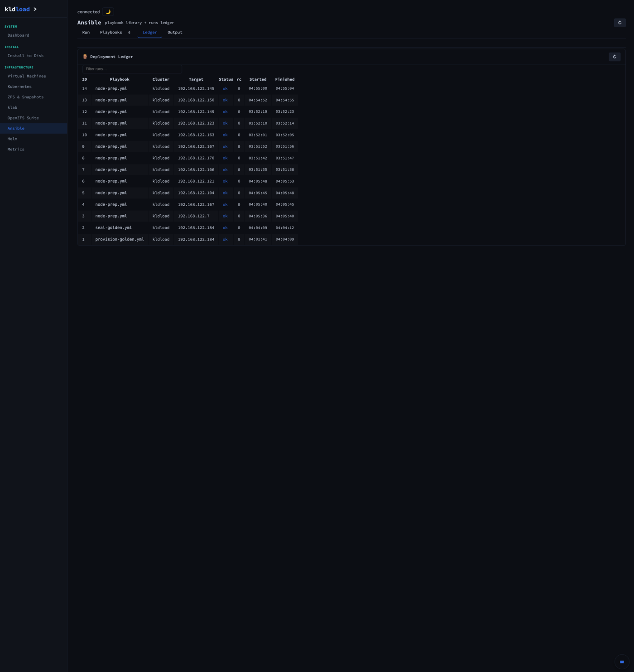Viewport: 634px width, 672px height.
Task: Go to Dashboard in sidebar
Action: click(34, 35)
